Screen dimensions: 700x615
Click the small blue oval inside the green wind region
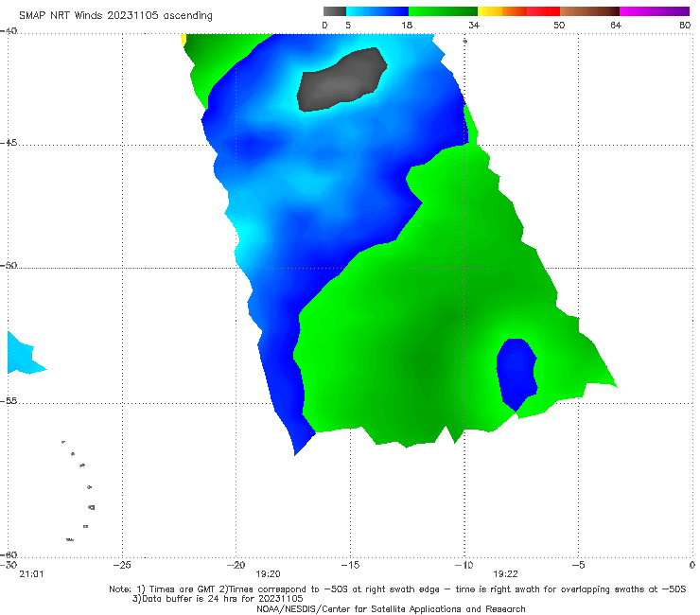(516, 375)
